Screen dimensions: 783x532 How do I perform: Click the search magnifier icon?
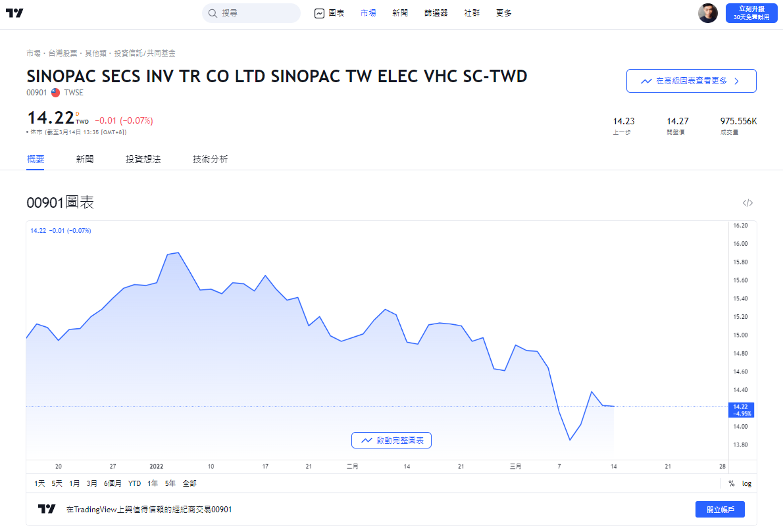click(x=213, y=13)
